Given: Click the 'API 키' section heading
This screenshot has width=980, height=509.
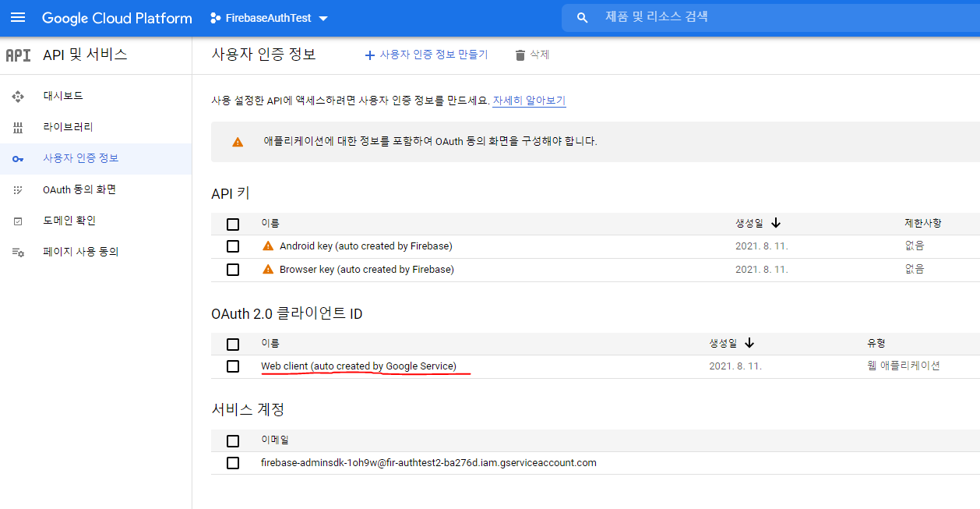Looking at the screenshot, I should point(231,193).
